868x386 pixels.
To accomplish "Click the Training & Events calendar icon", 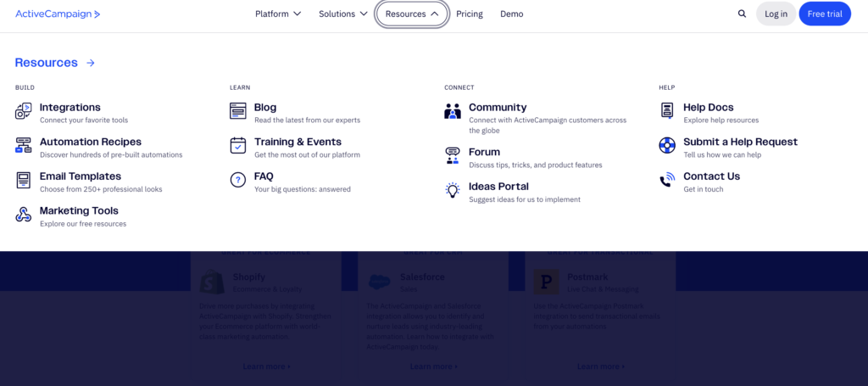I will click(x=238, y=145).
